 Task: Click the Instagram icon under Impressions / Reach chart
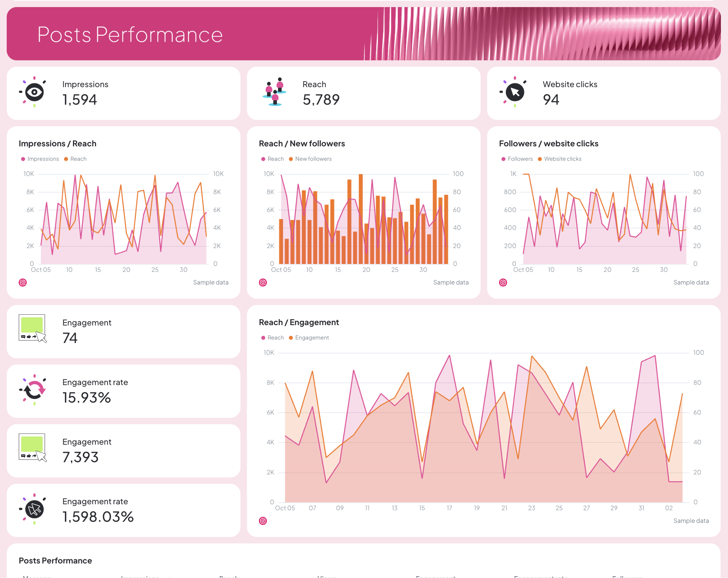pyautogui.click(x=23, y=282)
